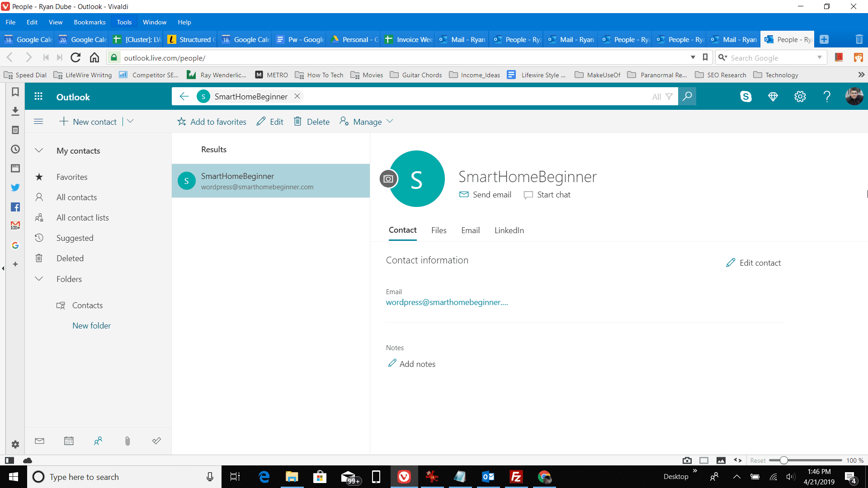Click Add notes
Viewport: 868px width, 488px height.
412,364
